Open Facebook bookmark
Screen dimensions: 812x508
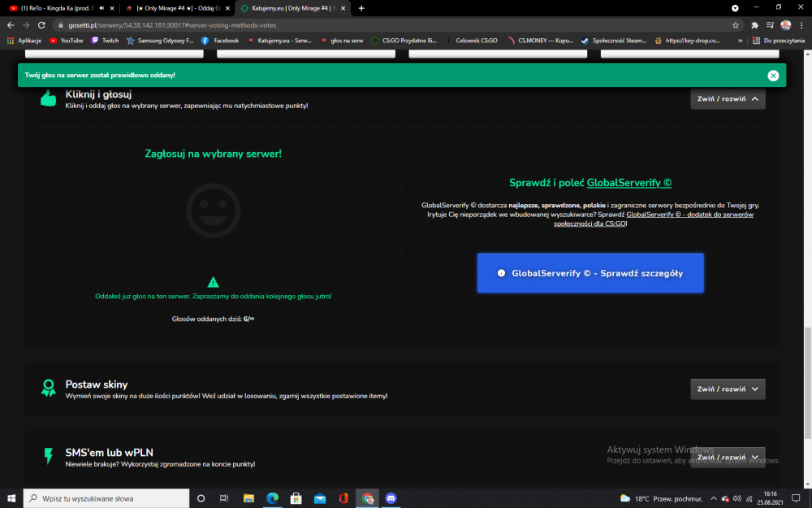point(220,41)
